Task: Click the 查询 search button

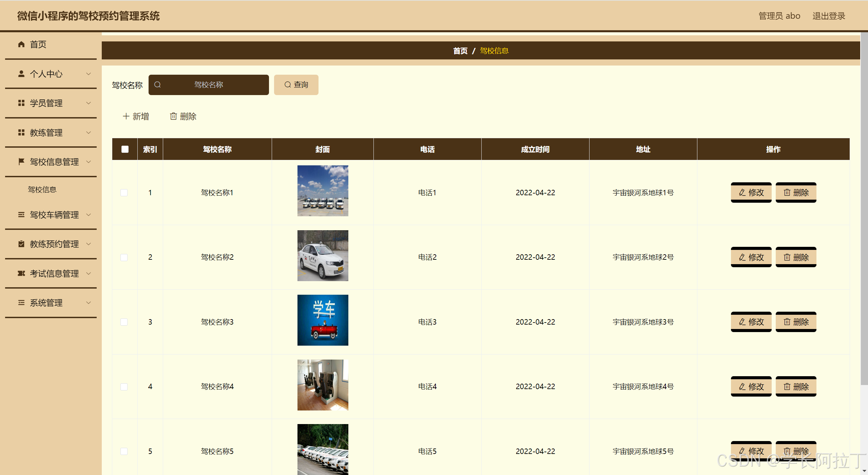Action: pos(296,85)
